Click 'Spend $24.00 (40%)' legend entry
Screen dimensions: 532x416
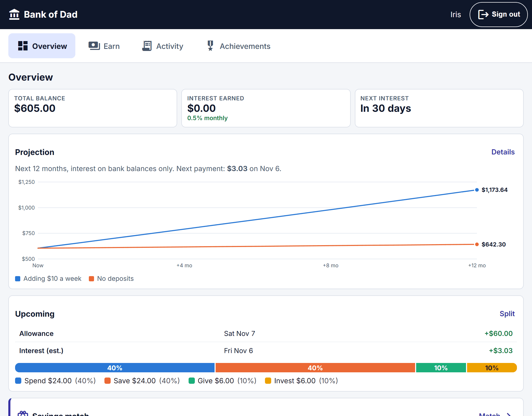[55, 381]
